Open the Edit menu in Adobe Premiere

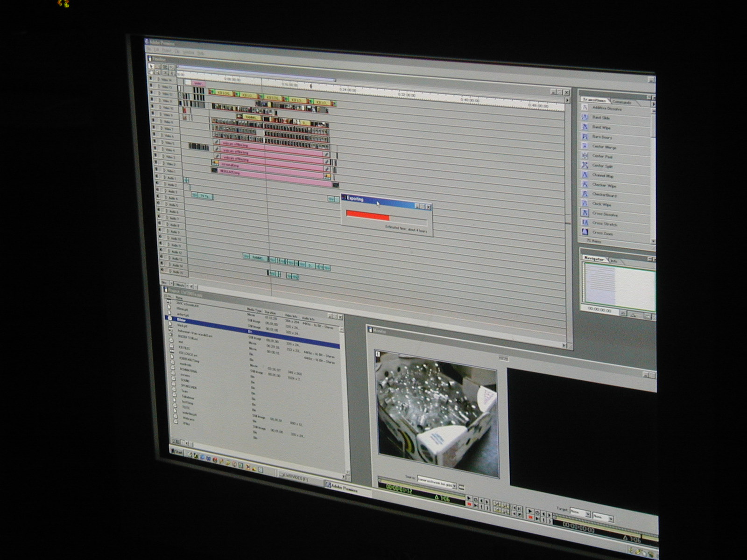155,49
